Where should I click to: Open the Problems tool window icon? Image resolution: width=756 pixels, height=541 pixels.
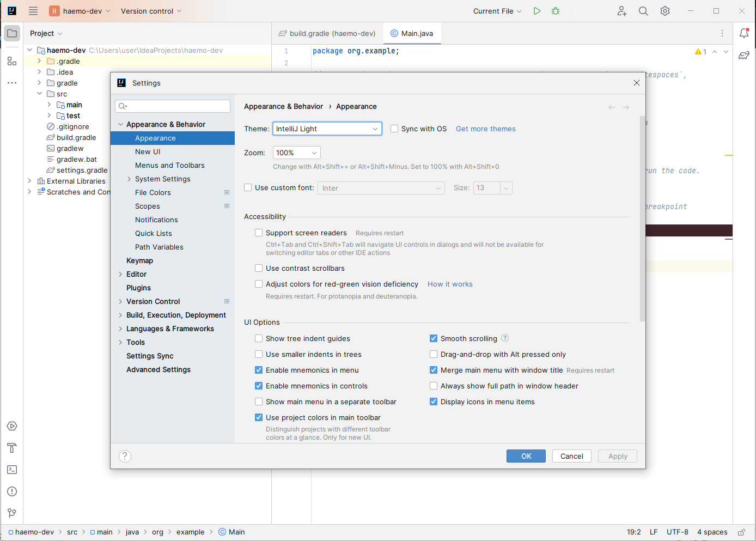tap(12, 491)
